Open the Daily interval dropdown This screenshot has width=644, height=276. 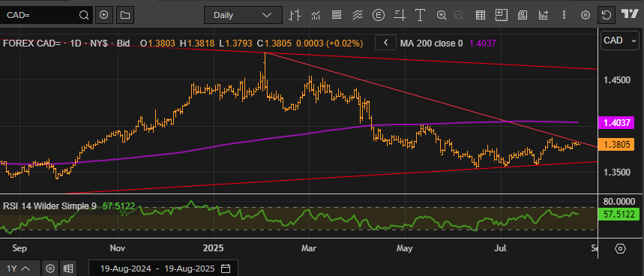(243, 15)
